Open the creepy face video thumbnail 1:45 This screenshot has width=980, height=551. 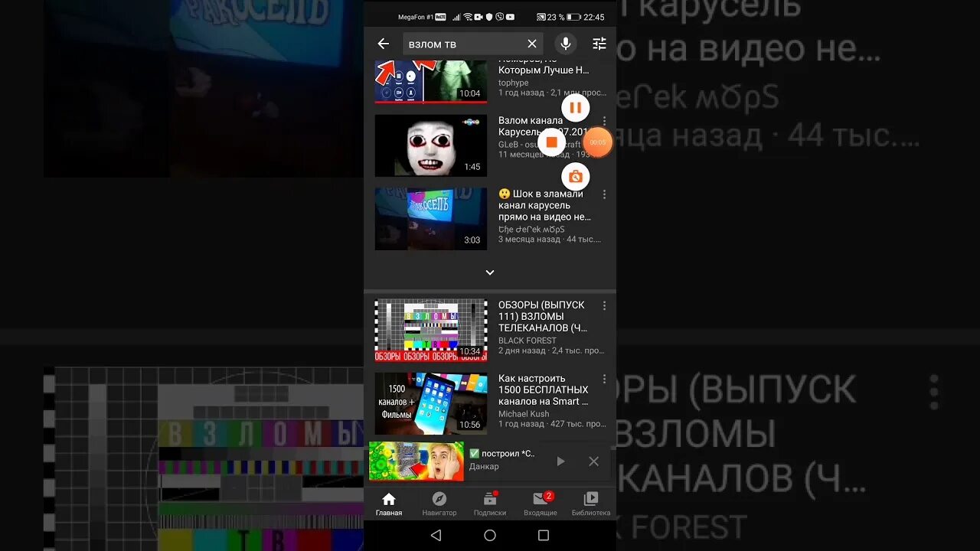coord(431,145)
